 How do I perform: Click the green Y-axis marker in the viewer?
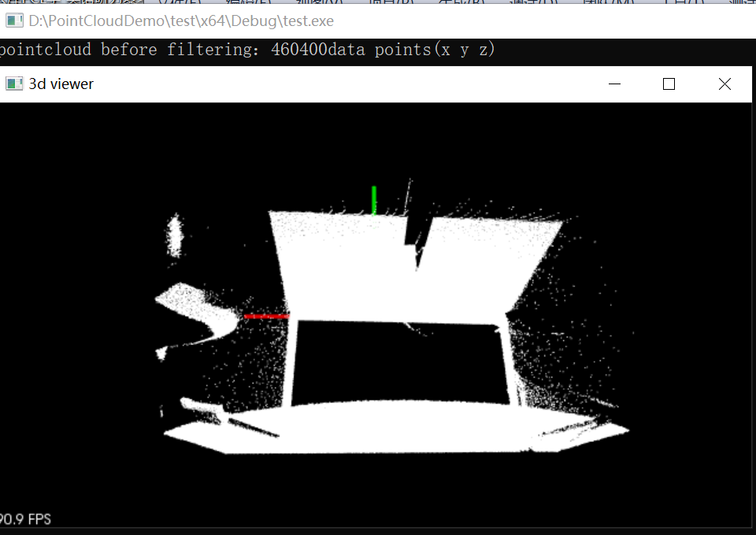373,200
